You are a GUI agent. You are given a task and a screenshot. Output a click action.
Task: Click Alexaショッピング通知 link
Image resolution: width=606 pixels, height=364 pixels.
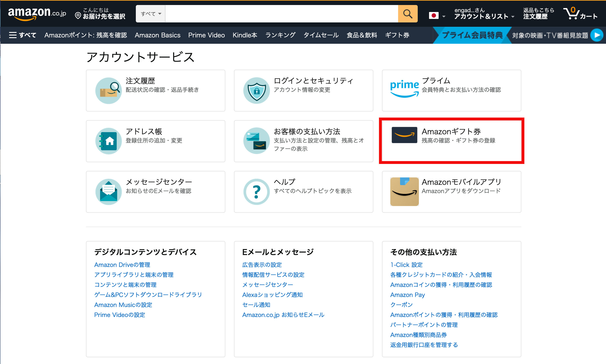point(273,295)
